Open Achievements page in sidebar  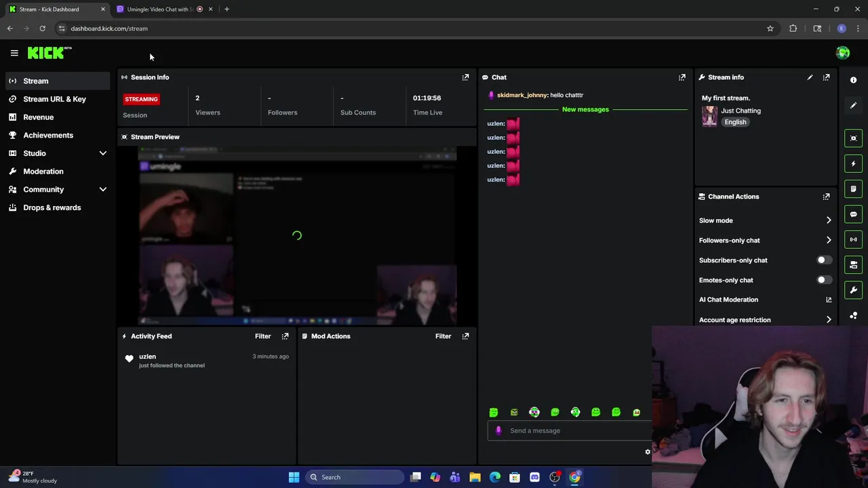58,136
